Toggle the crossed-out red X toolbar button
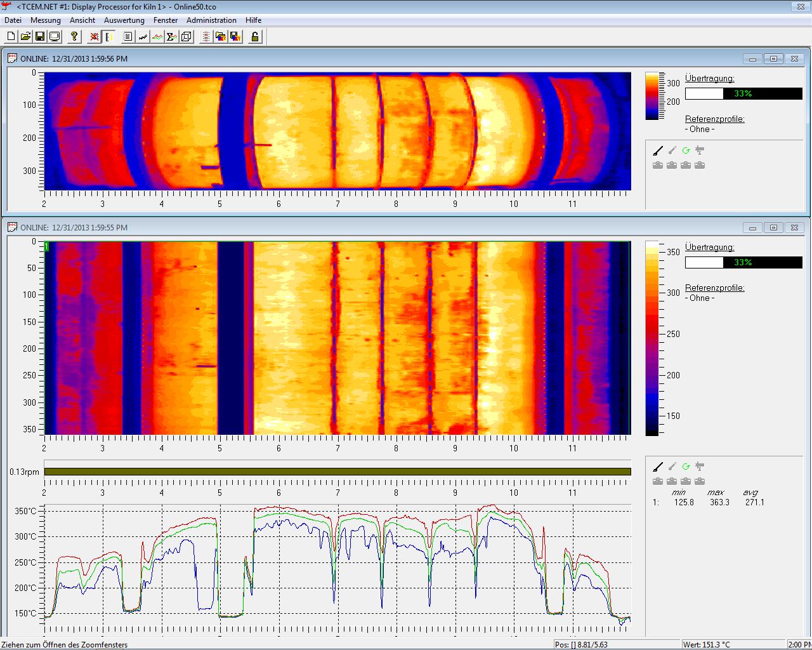This screenshot has width=812, height=650. click(x=94, y=37)
